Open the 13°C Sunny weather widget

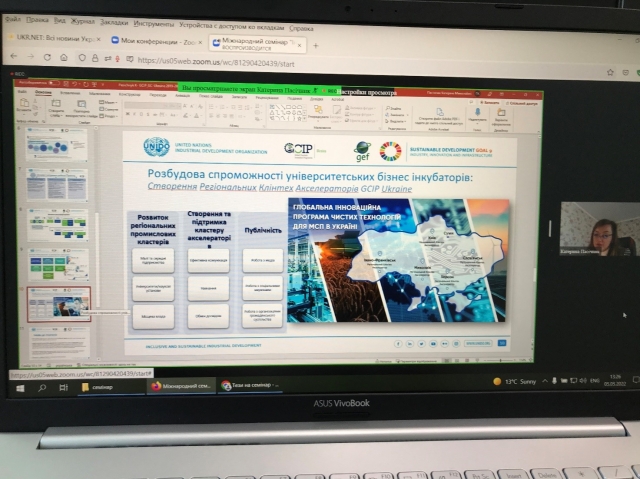coord(514,381)
